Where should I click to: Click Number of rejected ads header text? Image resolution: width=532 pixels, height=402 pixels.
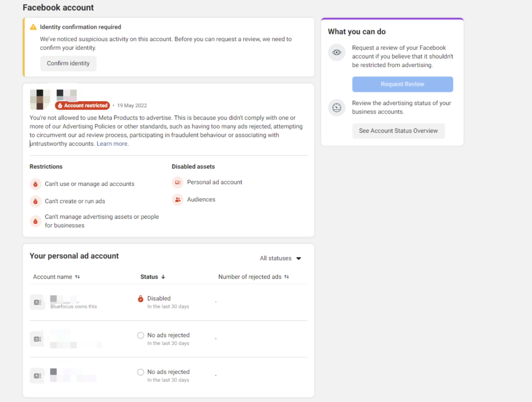click(x=250, y=277)
